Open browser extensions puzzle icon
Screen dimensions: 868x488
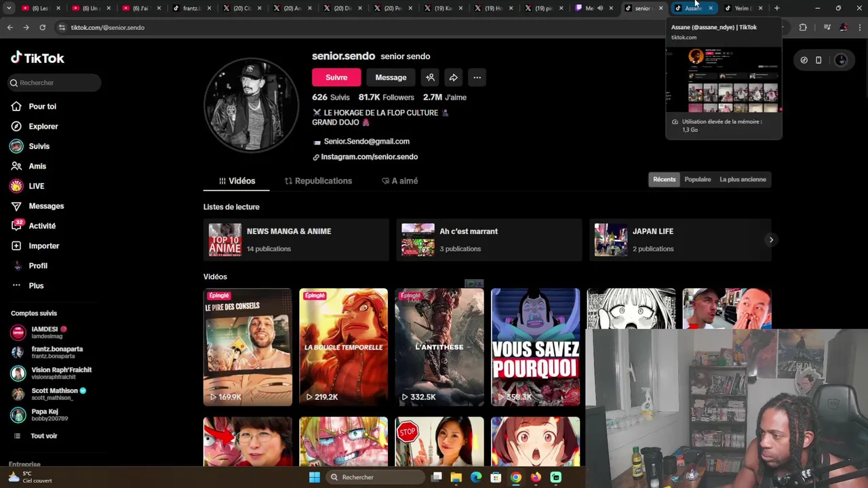coord(803,27)
